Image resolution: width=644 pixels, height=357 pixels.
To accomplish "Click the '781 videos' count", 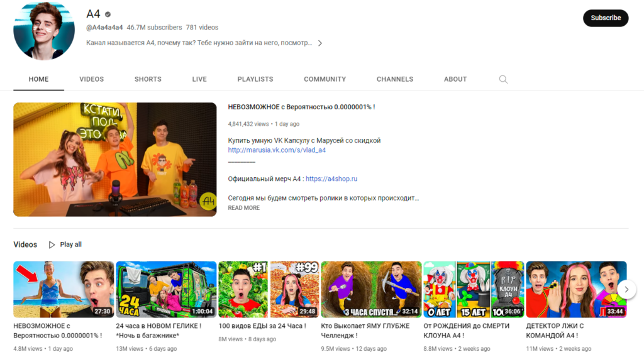I will pos(202,28).
